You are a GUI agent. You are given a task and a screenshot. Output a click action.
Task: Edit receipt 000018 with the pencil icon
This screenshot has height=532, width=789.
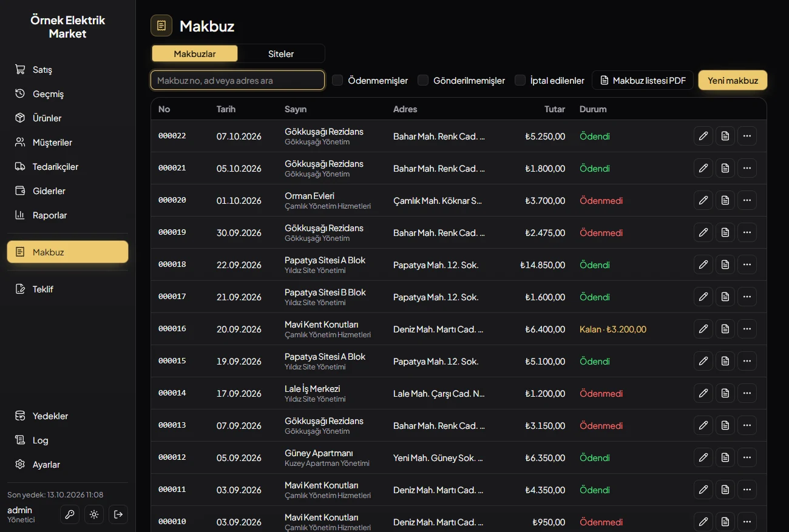tap(703, 264)
